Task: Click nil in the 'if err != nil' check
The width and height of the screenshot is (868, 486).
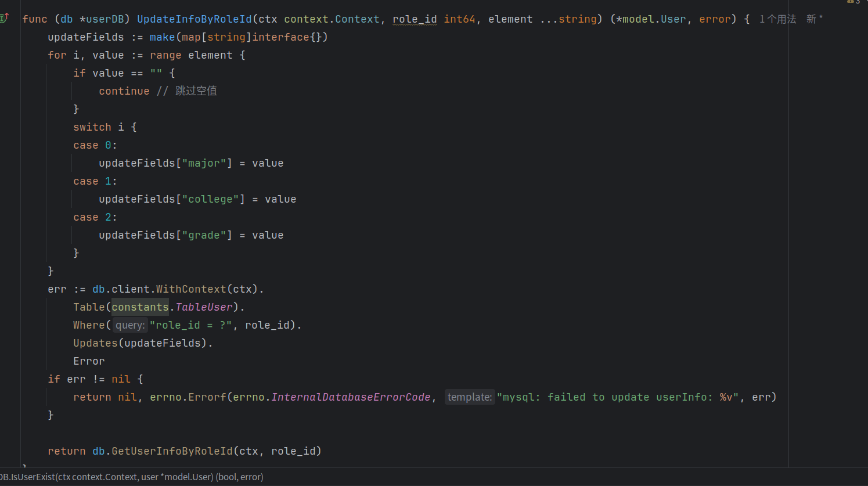Action: 121,379
